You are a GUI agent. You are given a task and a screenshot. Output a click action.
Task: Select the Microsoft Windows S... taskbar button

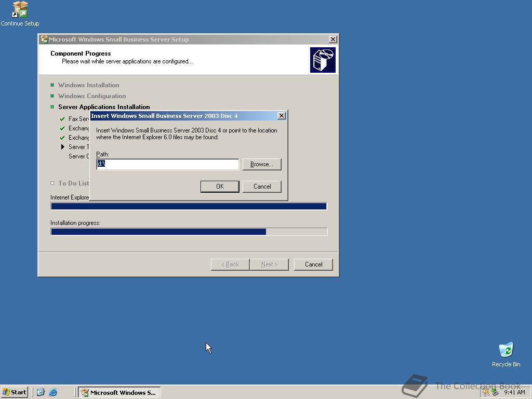(119, 393)
